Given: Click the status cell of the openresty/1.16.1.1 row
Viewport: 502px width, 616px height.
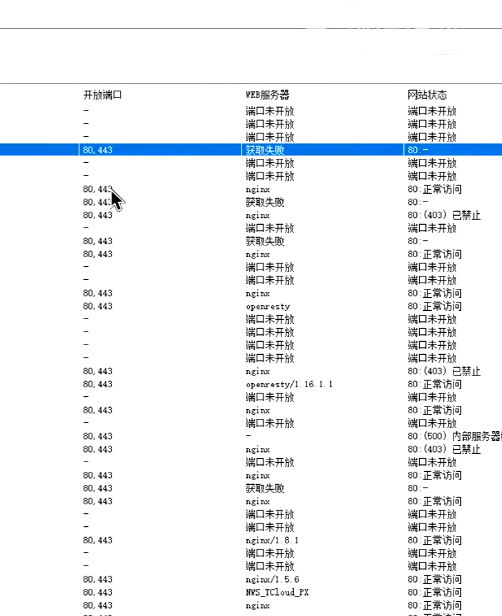Looking at the screenshot, I should (x=434, y=384).
